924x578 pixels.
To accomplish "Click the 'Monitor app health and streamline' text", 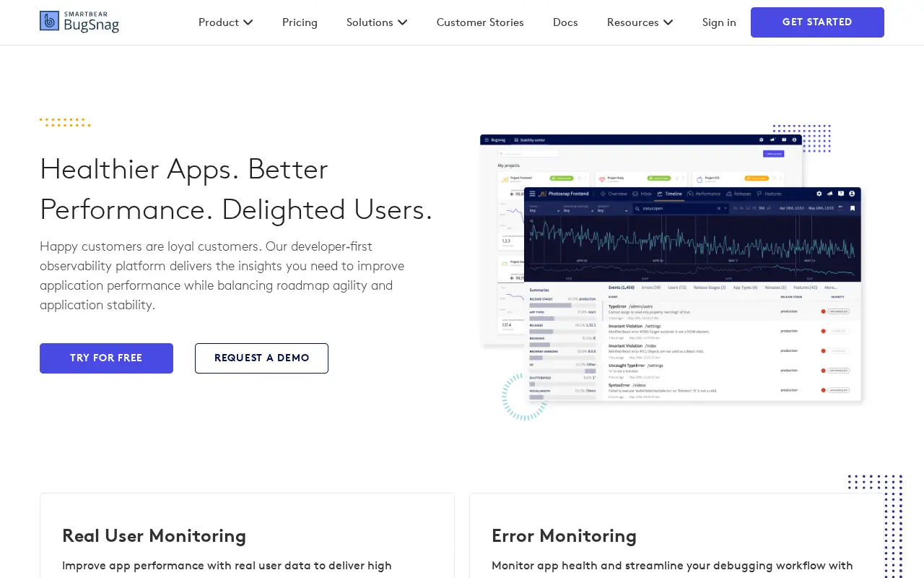I will pyautogui.click(x=672, y=566).
